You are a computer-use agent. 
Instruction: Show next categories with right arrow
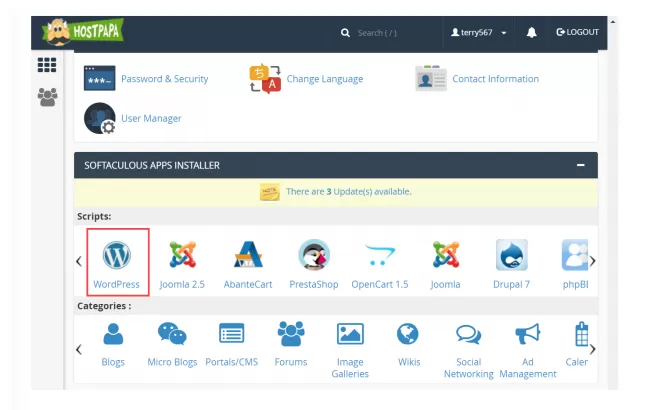[x=593, y=350]
